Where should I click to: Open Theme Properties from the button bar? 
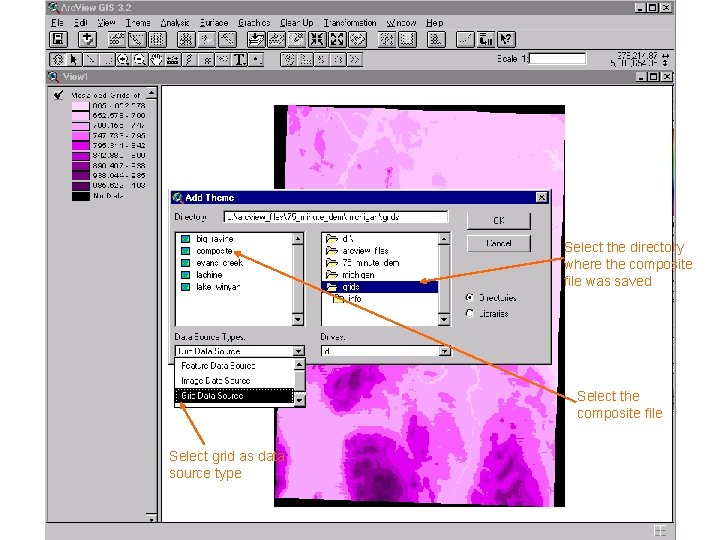(x=117, y=39)
